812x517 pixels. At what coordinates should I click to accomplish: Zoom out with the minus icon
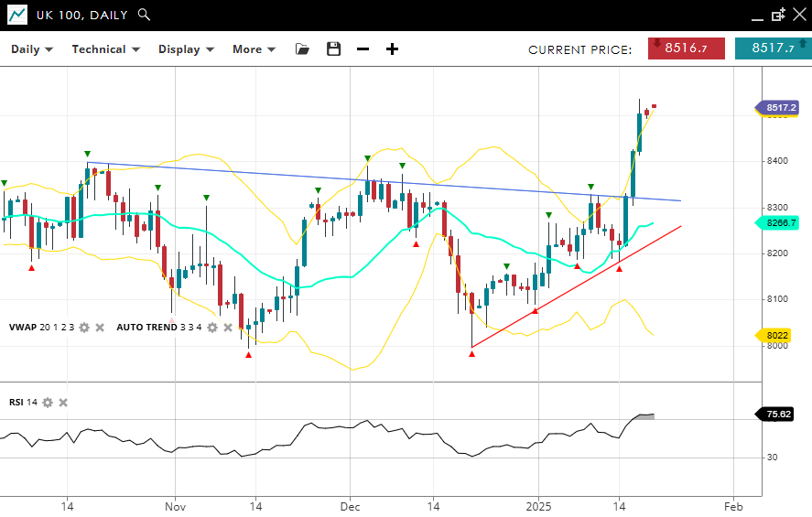[x=363, y=49]
